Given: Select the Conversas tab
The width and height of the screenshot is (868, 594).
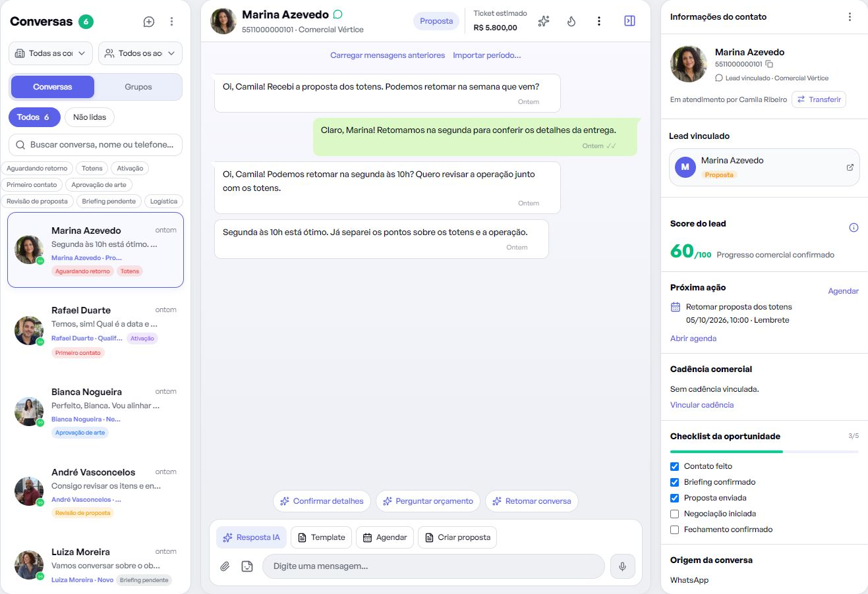Looking at the screenshot, I should [53, 87].
